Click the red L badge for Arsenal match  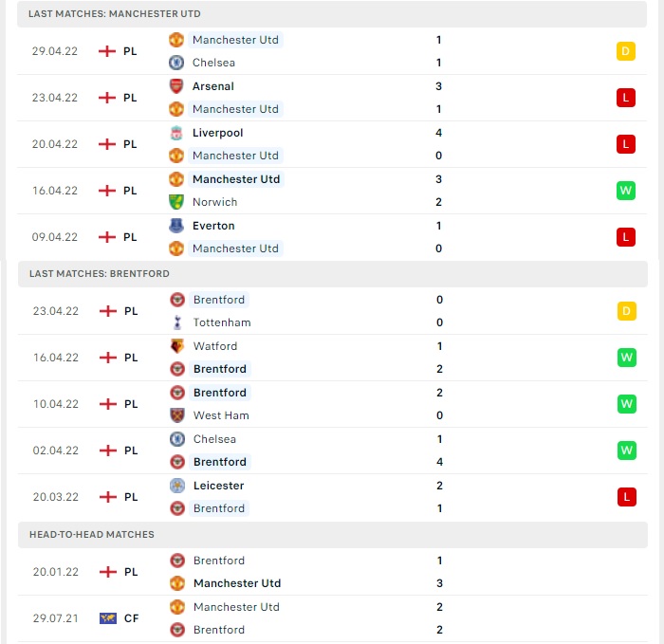(625, 98)
